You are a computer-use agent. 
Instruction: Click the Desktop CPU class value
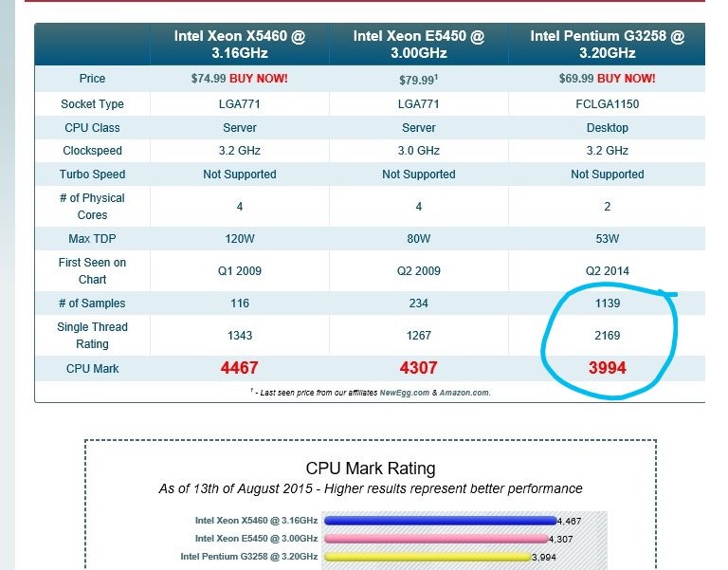608,128
